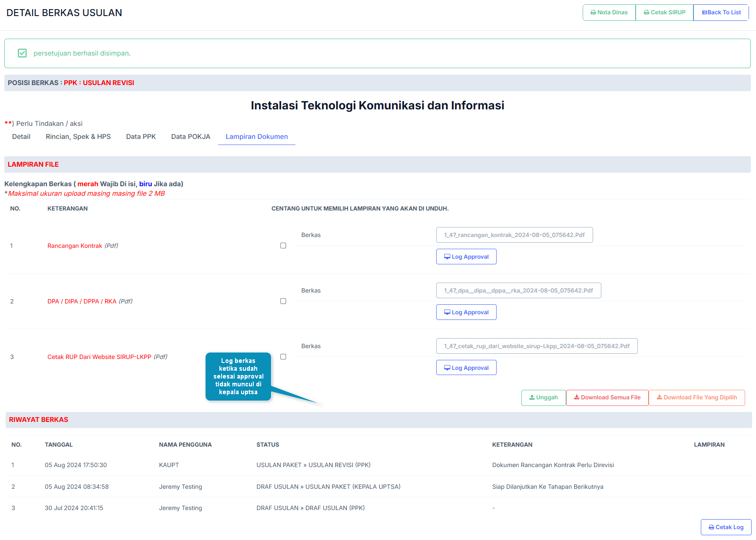756x540 pixels.
Task: Open the Data POKJA tab
Action: point(190,137)
